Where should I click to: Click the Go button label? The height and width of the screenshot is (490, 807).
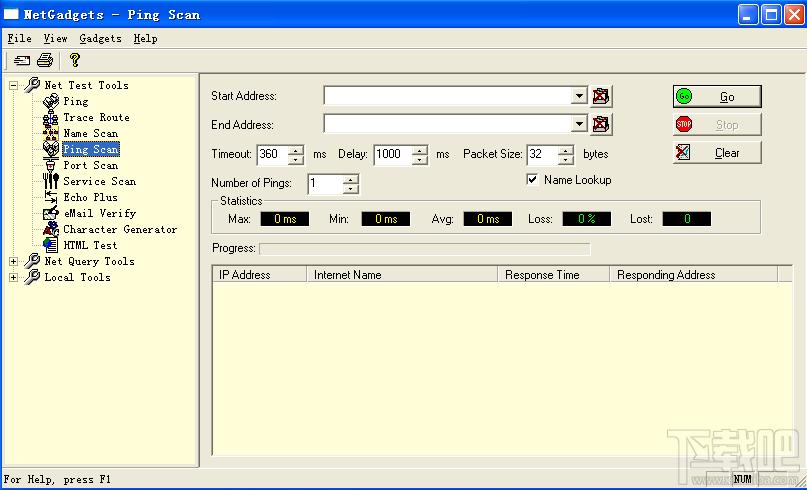tap(727, 97)
